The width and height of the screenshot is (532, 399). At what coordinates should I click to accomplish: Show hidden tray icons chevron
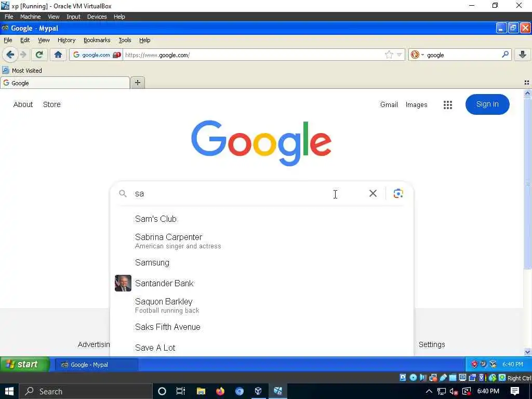coord(429,391)
